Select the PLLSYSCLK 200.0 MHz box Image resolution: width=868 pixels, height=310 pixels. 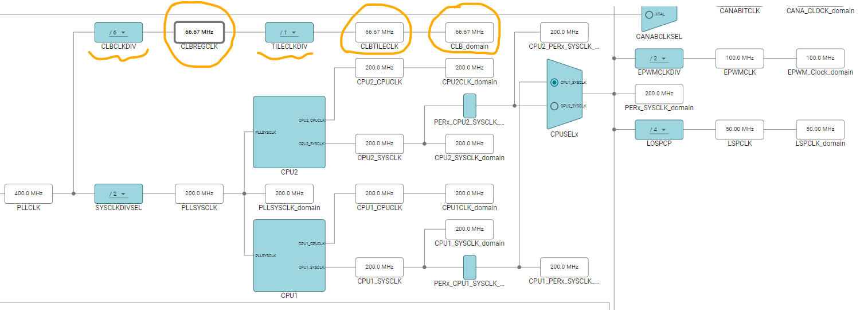(199, 193)
